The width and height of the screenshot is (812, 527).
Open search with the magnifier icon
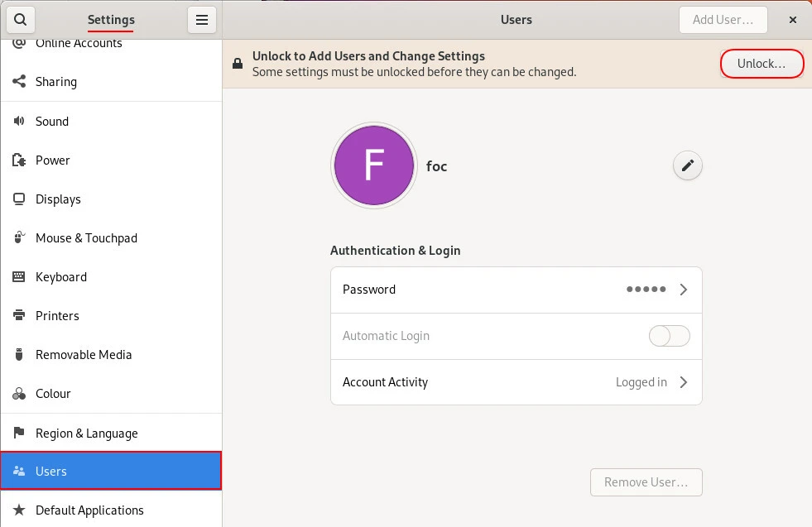coord(21,19)
